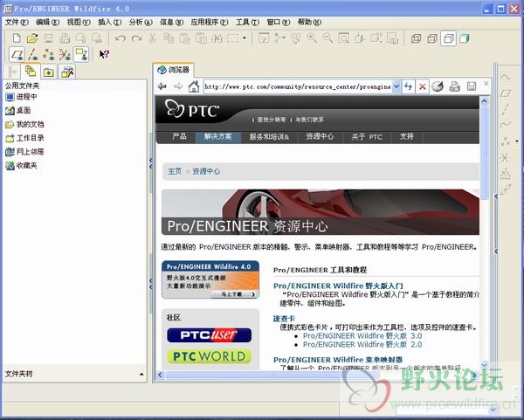Open the 信息 menu
524x420 pixels.
pyautogui.click(x=171, y=22)
